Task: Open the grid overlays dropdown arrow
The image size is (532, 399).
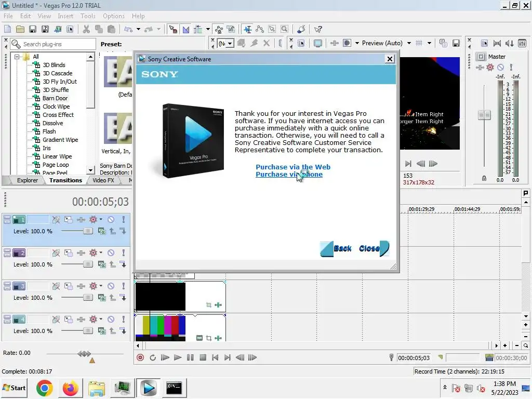Action: (429, 43)
